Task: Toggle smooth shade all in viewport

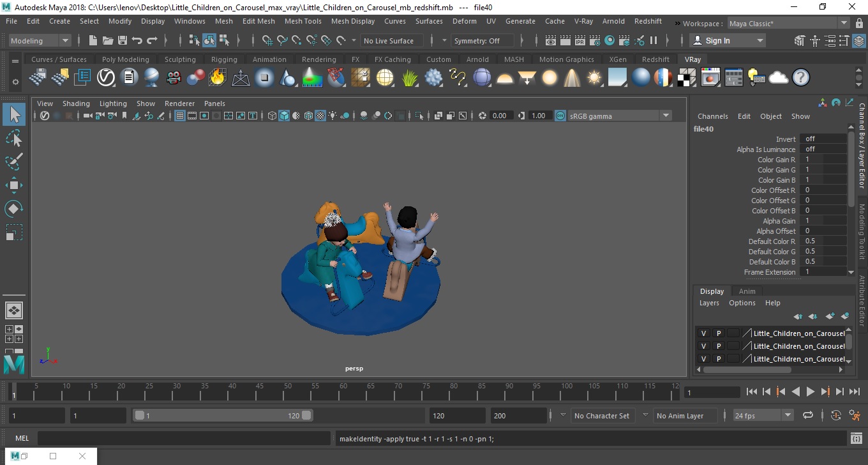Action: pos(284,116)
